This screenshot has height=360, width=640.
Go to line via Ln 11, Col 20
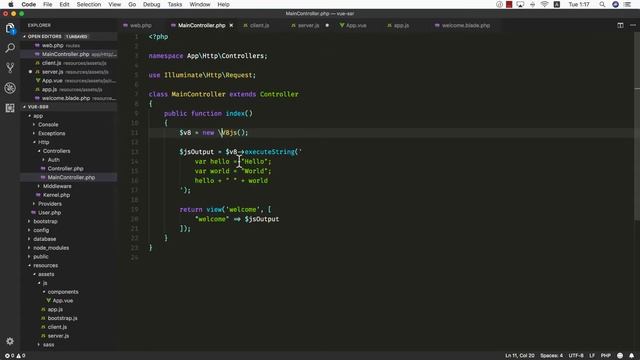click(x=520, y=356)
